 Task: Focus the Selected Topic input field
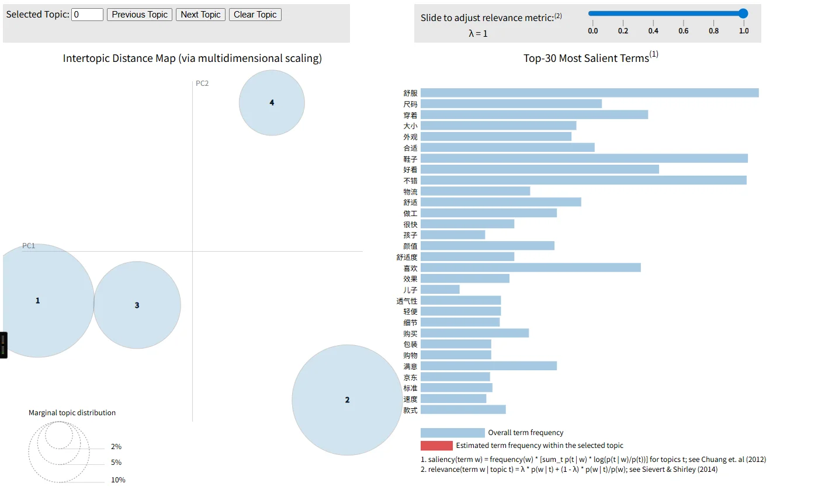pyautogui.click(x=88, y=15)
